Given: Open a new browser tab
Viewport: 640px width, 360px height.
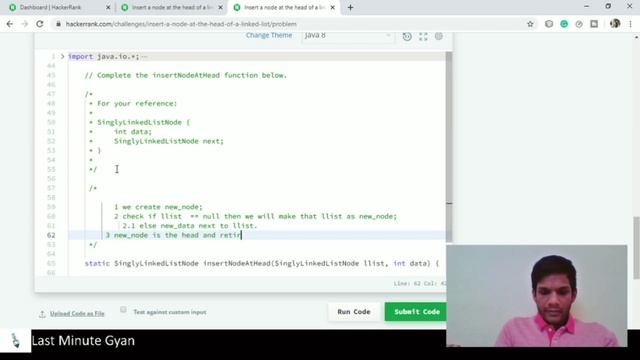Looking at the screenshot, I should click(x=350, y=7).
